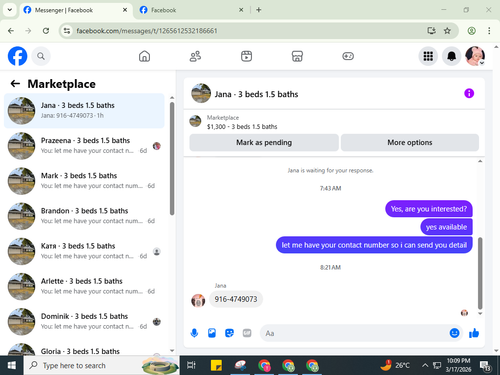Open the Prazeena conversation
Screen dimensions: 500x375
84,146
